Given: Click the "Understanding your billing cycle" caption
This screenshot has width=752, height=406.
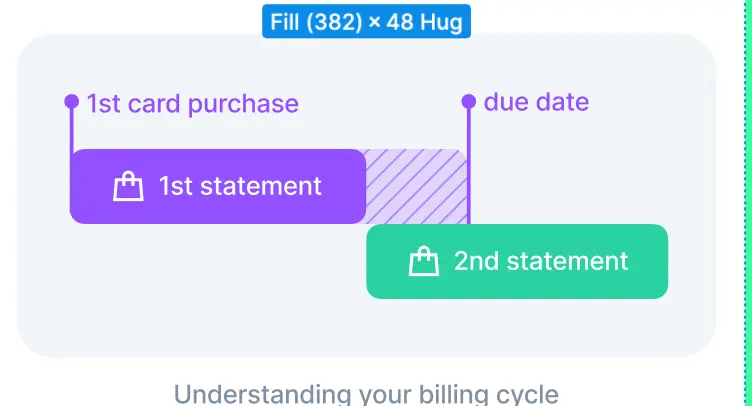Looking at the screenshot, I should coord(366,393).
